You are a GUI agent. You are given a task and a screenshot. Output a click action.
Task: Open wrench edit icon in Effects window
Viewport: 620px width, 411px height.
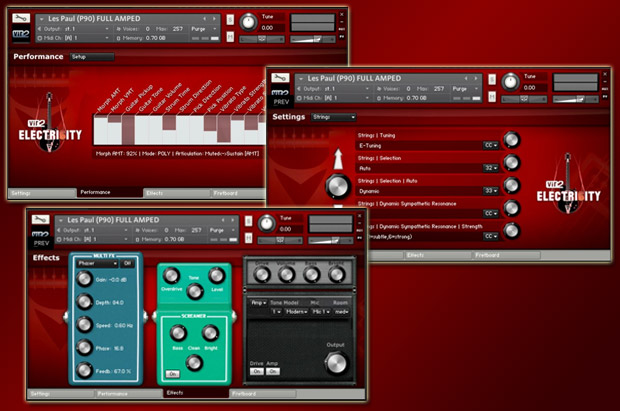point(40,220)
